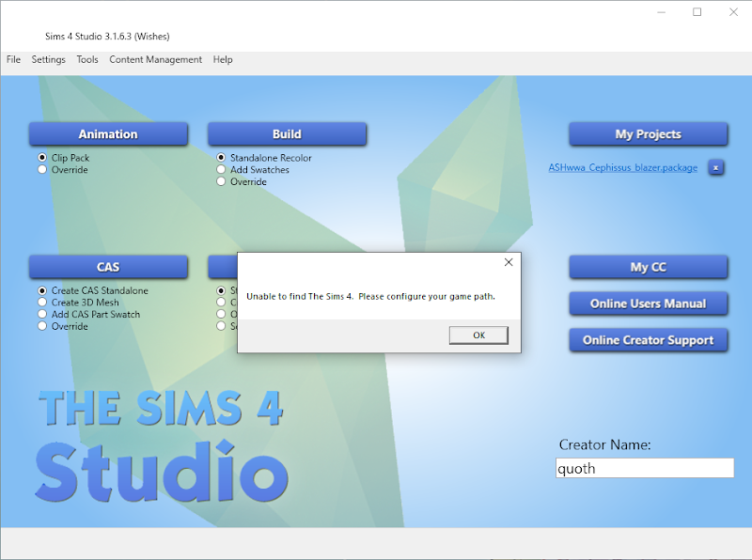The width and height of the screenshot is (752, 560).
Task: Open the Settings menu
Action: pos(49,59)
